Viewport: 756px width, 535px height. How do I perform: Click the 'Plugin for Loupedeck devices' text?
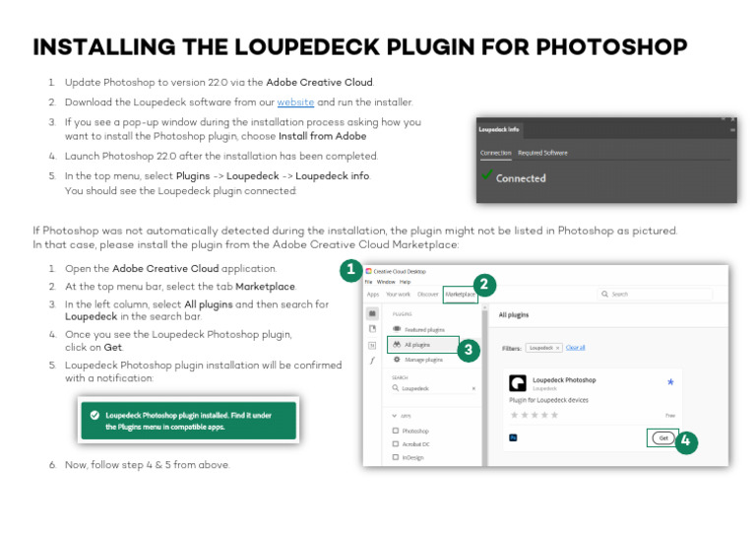pyautogui.click(x=548, y=400)
